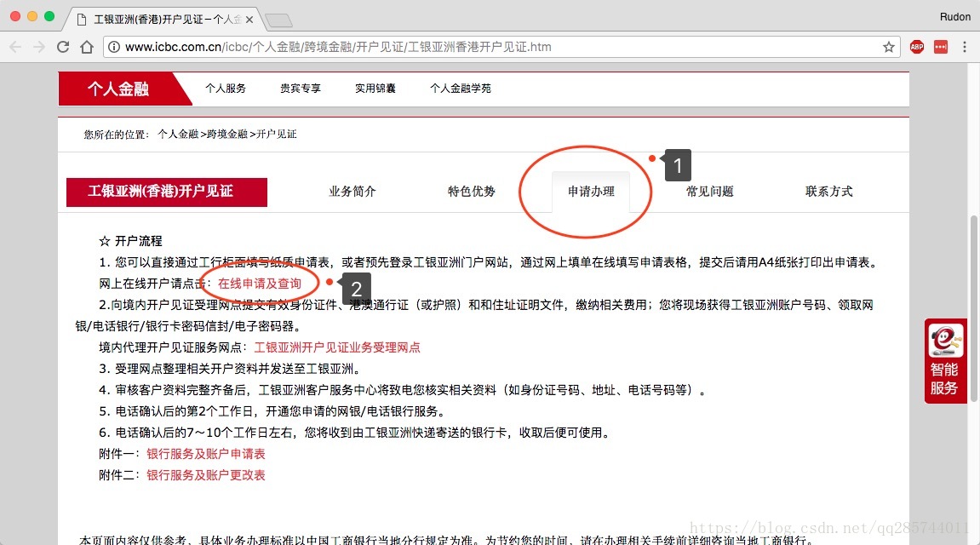Open the ABP Adblock Plus extension
Screen dimensions: 980x545
pyautogui.click(x=917, y=47)
